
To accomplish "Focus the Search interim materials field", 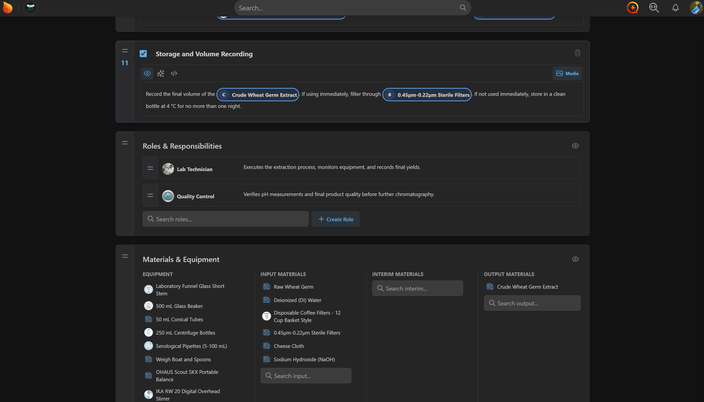I will point(417,288).
